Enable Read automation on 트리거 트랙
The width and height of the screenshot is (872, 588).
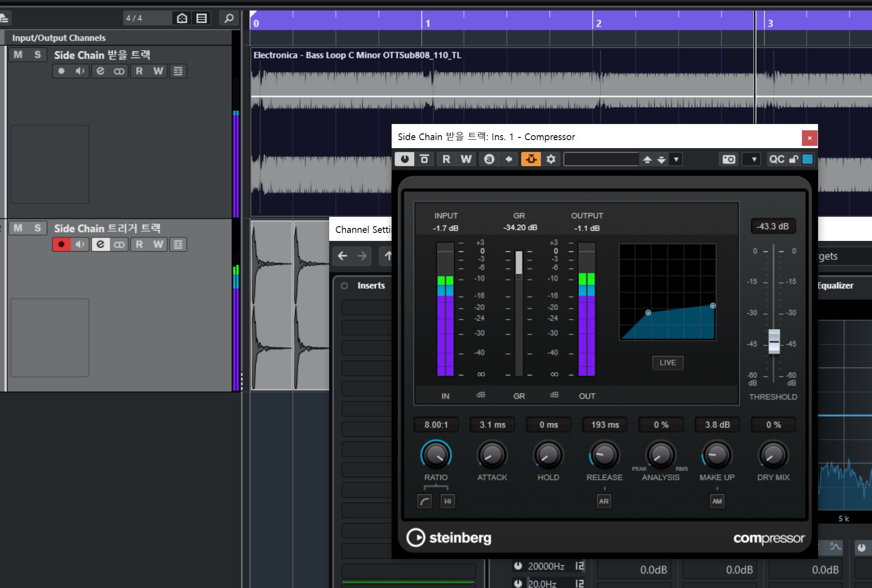(139, 244)
